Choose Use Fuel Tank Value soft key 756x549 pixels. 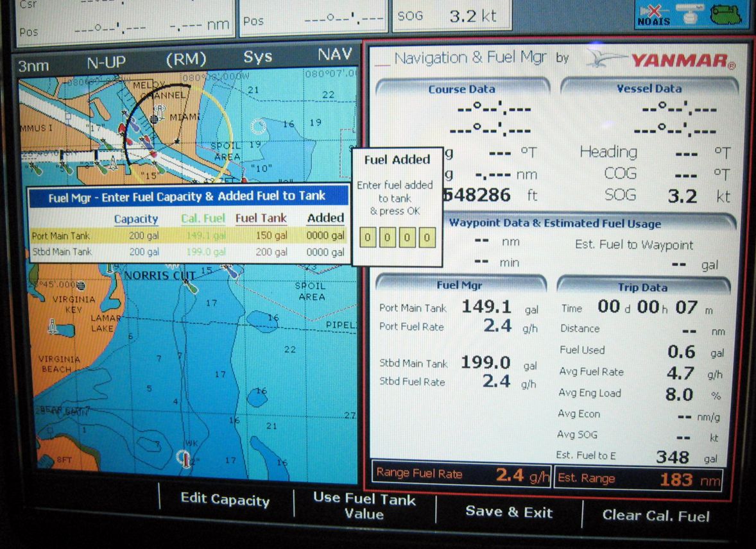pyautogui.click(x=364, y=505)
